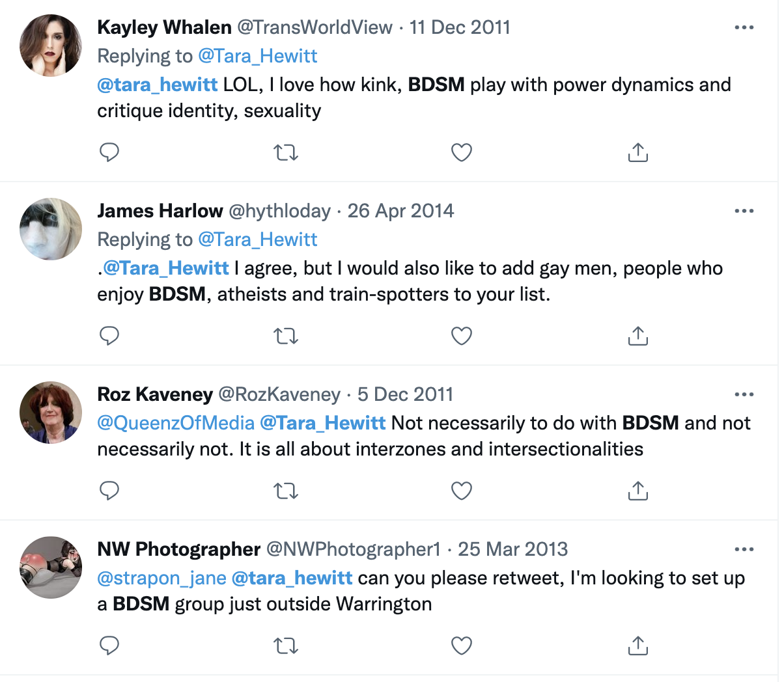Retweet Kayley Whalen's tweet
Image resolution: width=784 pixels, height=682 pixels.
pyautogui.click(x=286, y=152)
